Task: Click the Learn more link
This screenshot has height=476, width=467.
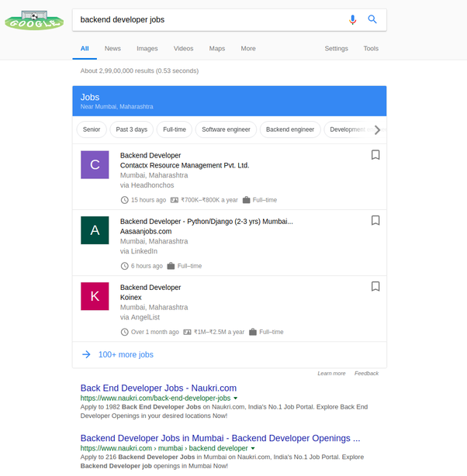Action: point(331,374)
